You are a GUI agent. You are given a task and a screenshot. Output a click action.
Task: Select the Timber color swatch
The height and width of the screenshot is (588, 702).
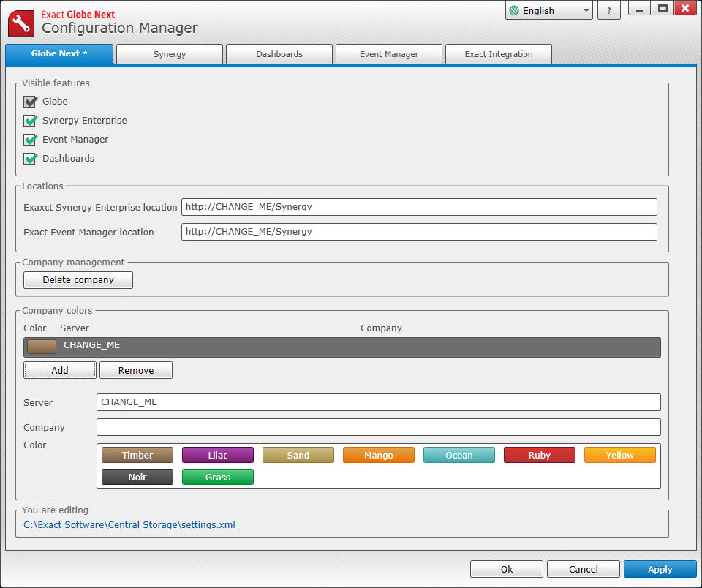137,454
